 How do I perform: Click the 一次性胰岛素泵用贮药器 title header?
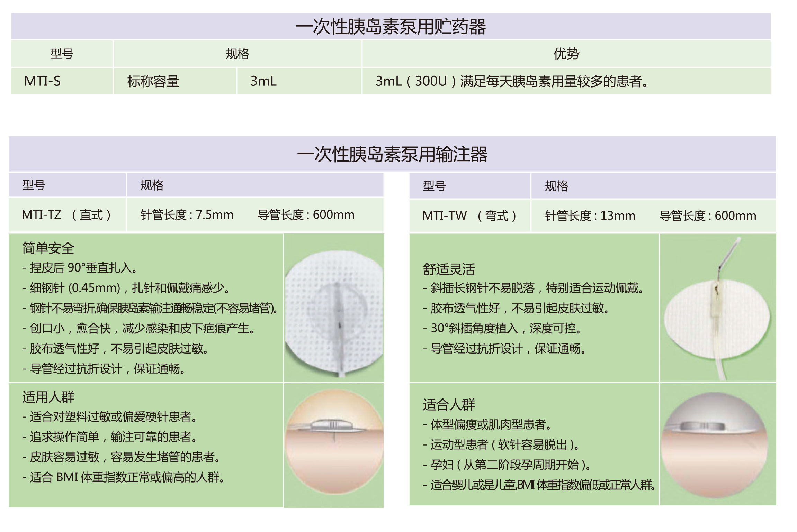[391, 27]
